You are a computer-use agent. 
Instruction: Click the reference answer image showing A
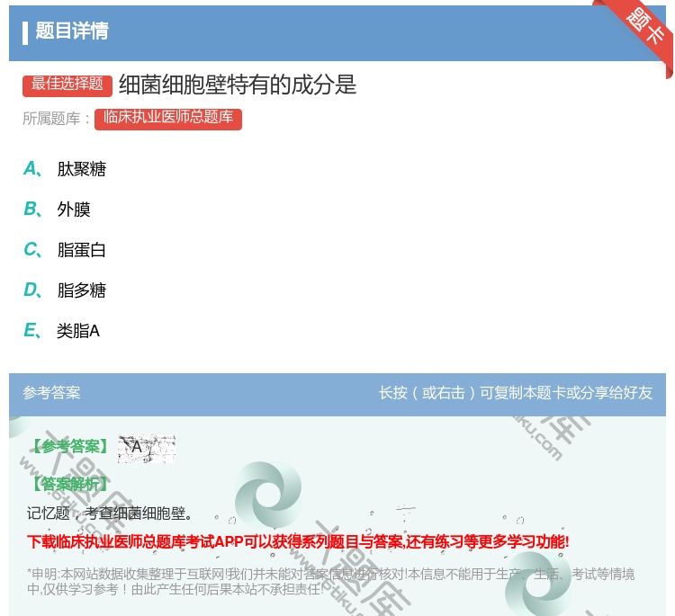tap(147, 448)
